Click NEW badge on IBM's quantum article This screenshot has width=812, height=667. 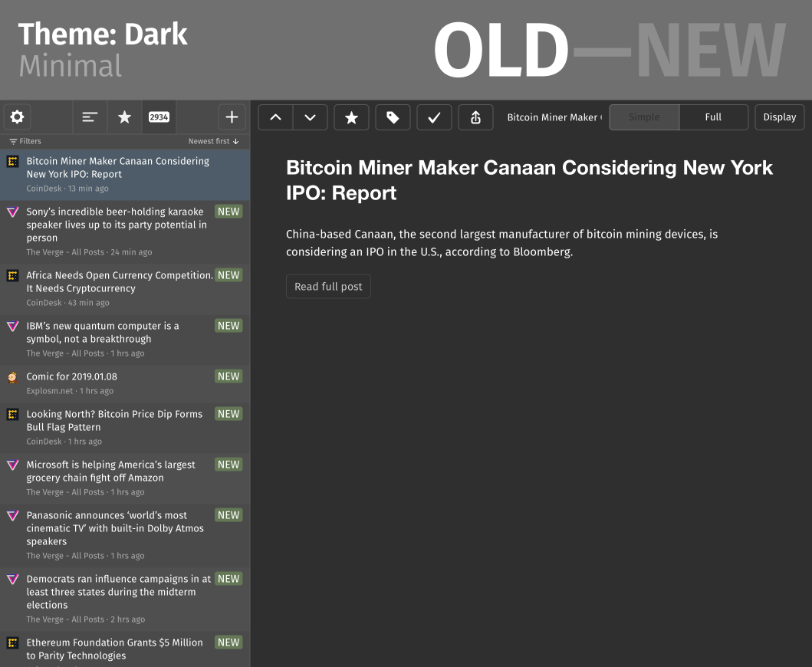[228, 326]
